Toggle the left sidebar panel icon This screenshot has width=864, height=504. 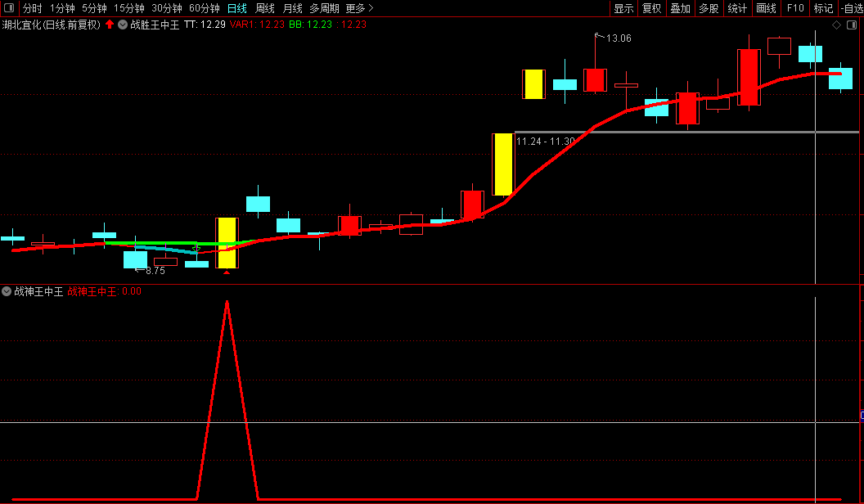click(x=9, y=8)
